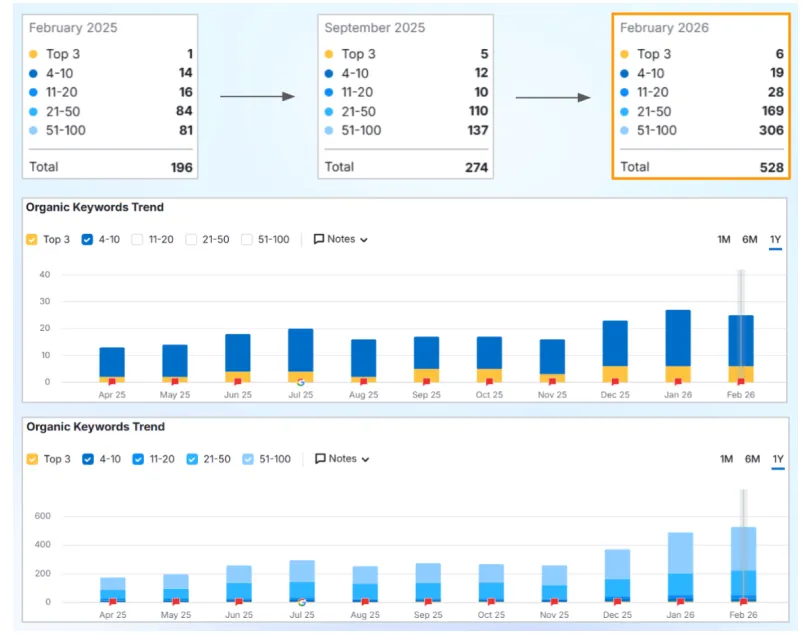Select the 1Y range tab in upper chart
This screenshot has width=810, height=634.
[775, 239]
